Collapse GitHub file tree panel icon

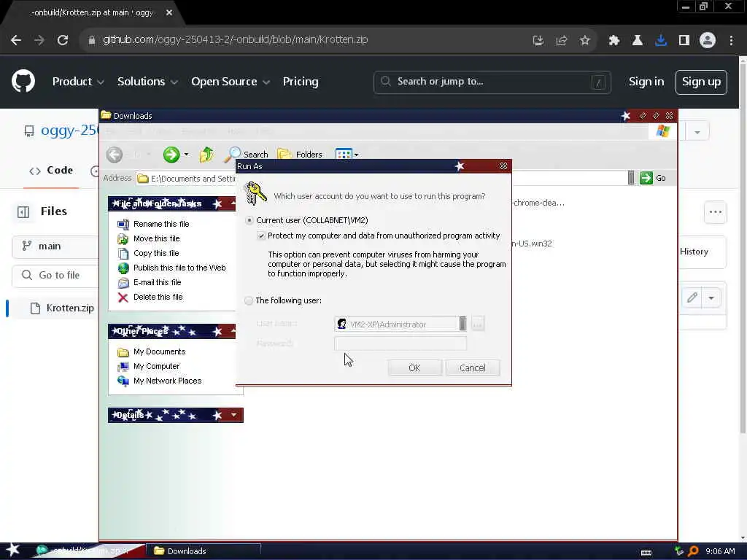click(23, 211)
